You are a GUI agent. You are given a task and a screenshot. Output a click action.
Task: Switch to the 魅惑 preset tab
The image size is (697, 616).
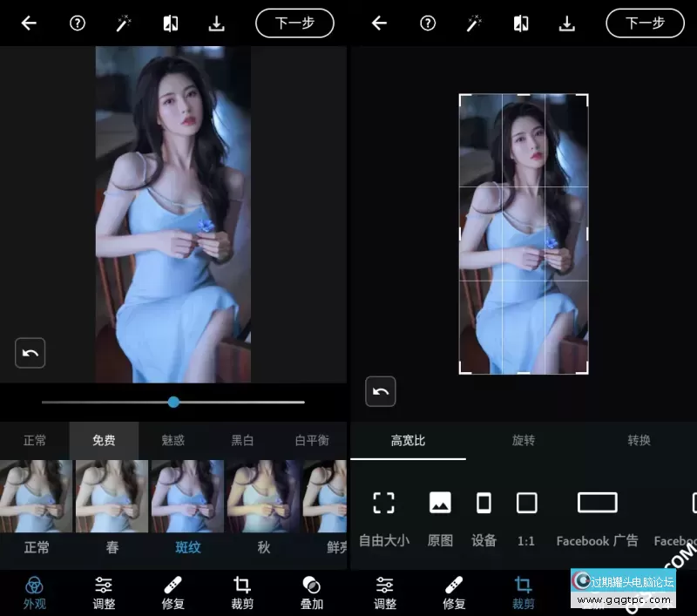pyautogui.click(x=173, y=440)
